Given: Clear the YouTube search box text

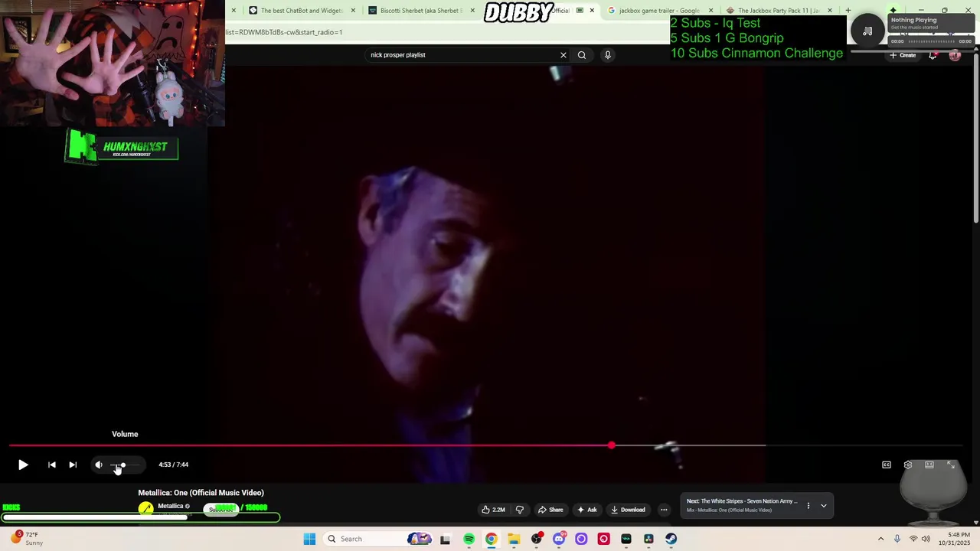Looking at the screenshot, I should [563, 55].
